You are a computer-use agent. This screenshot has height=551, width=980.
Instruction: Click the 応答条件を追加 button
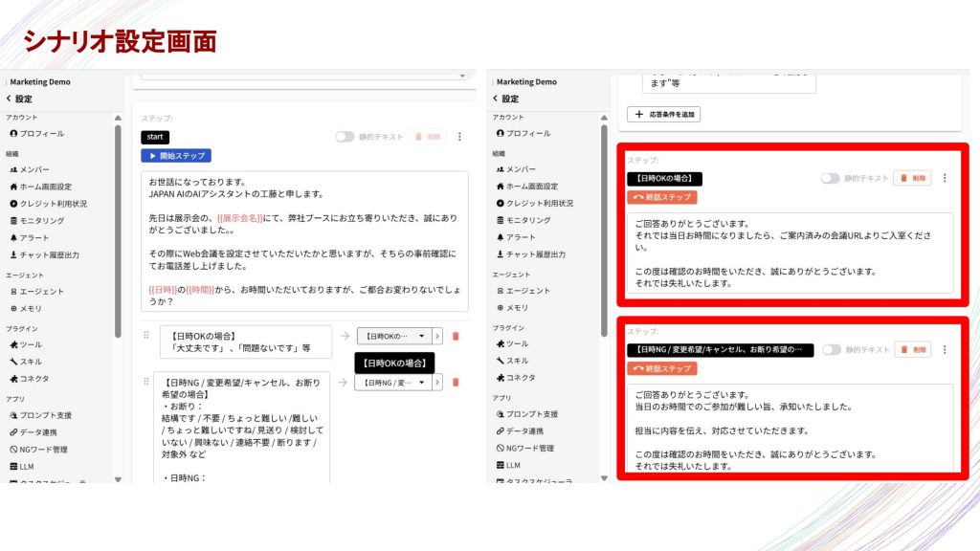coord(664,114)
